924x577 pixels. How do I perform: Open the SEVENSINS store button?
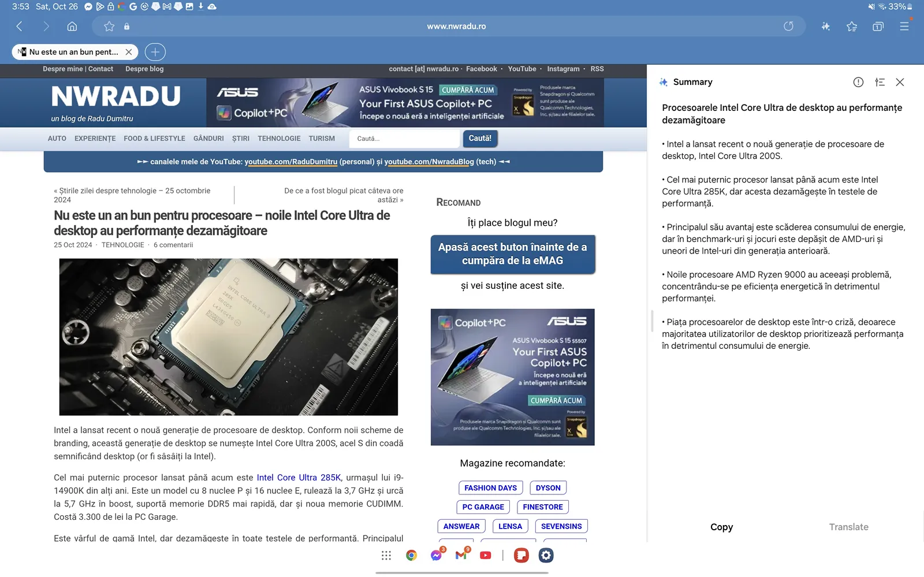[x=561, y=526]
